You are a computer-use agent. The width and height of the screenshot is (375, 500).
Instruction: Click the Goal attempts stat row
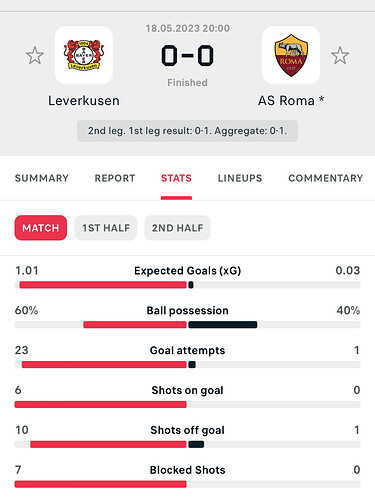click(187, 356)
